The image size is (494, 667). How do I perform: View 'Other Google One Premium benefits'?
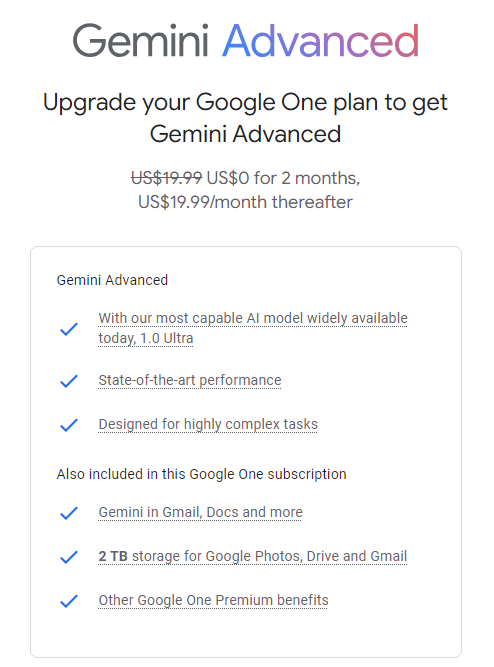point(213,600)
